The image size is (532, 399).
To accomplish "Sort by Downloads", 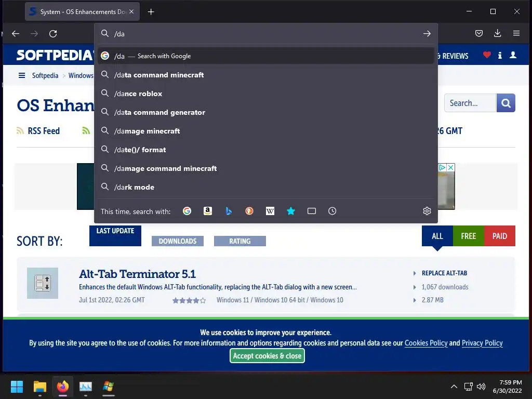I will point(178,241).
